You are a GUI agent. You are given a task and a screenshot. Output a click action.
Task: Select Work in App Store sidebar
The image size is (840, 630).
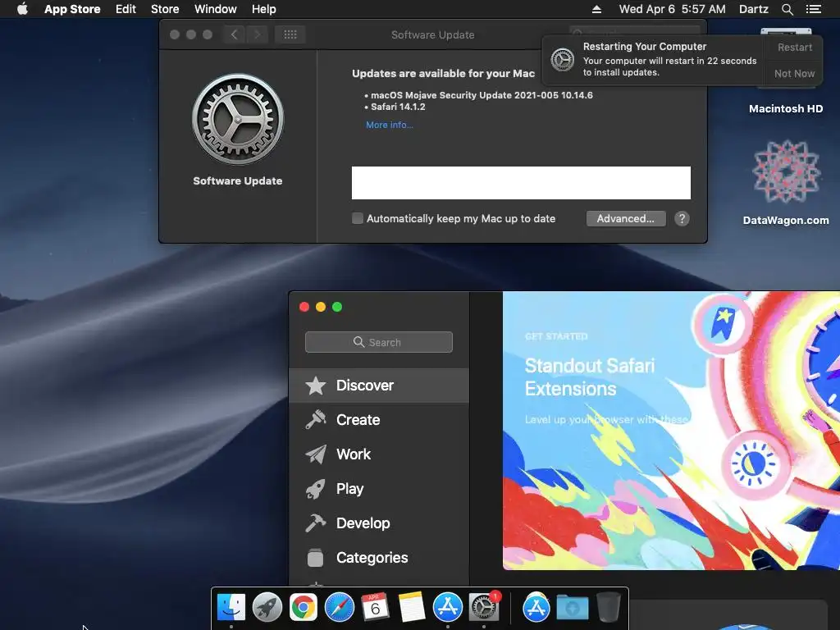click(379, 454)
